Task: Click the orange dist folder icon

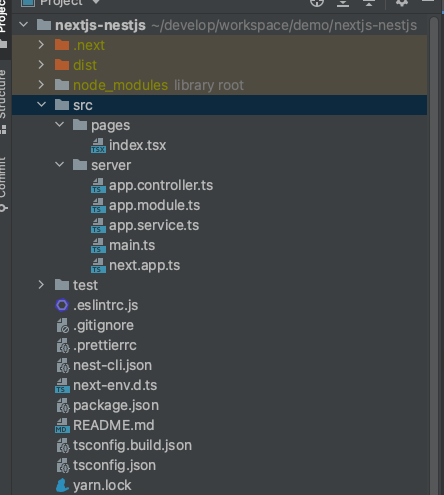Action: point(62,65)
